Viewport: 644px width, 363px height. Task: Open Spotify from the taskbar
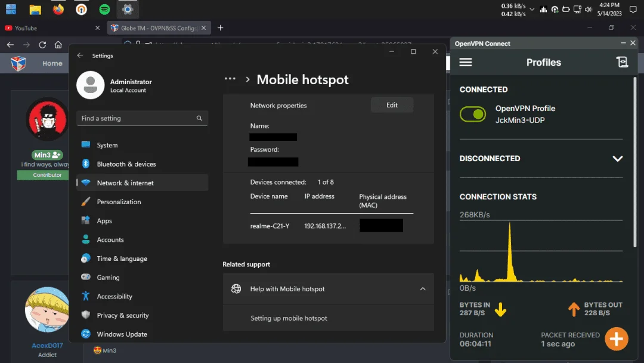(104, 9)
